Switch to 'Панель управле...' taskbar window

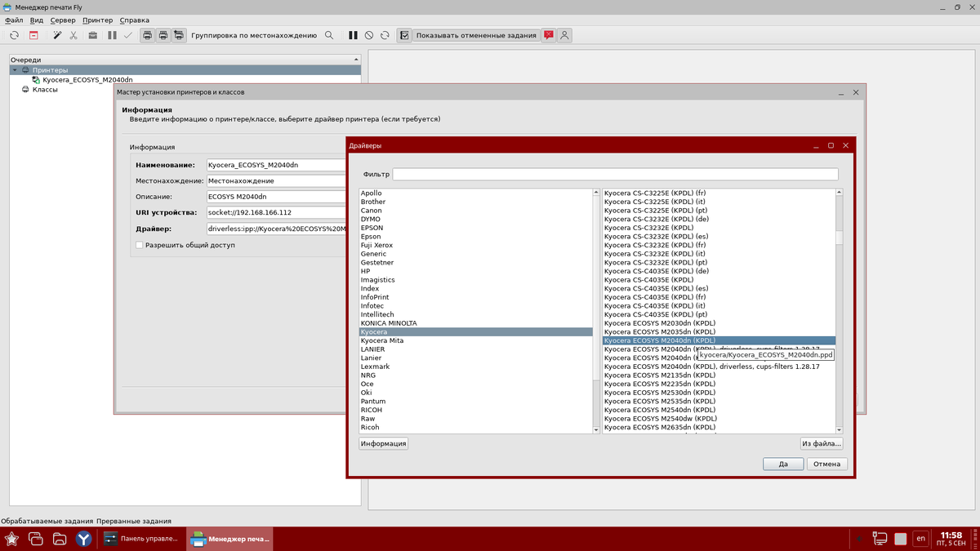click(x=141, y=539)
